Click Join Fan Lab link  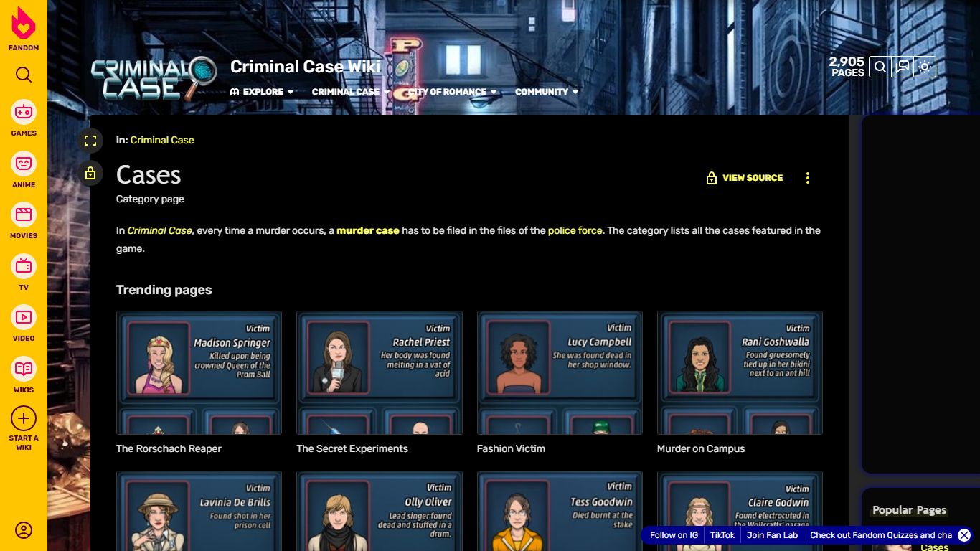pos(772,535)
